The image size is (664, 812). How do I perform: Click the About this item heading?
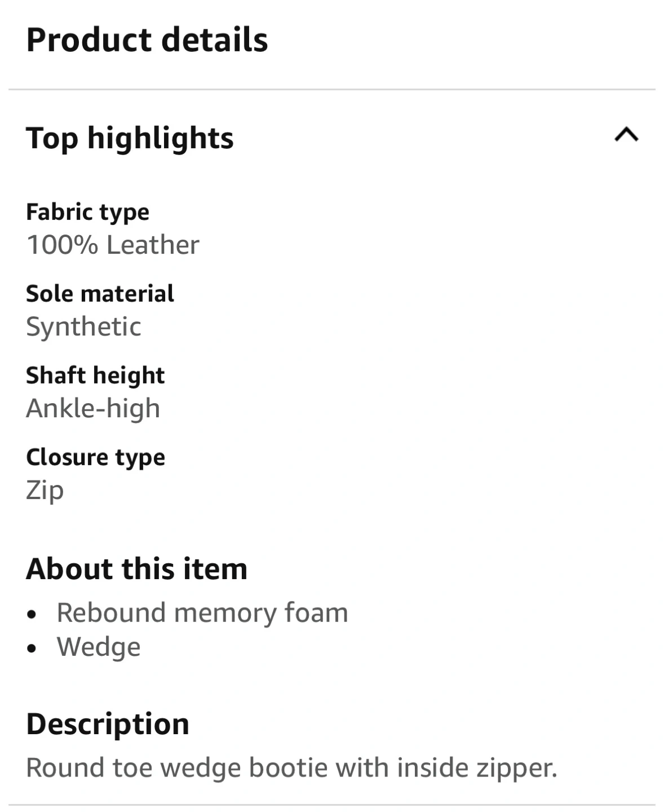(137, 568)
